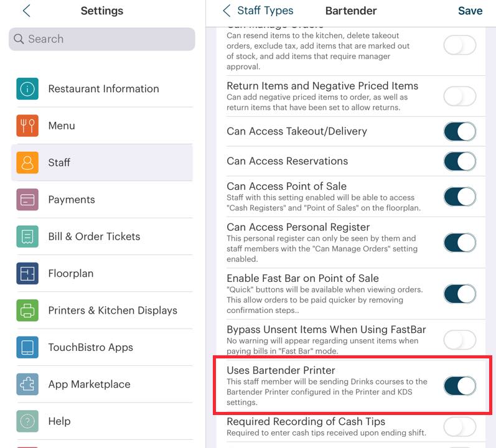Screen dimensions: 496x448
Task: Select Staff in the settings sidebar
Action: click(x=102, y=162)
